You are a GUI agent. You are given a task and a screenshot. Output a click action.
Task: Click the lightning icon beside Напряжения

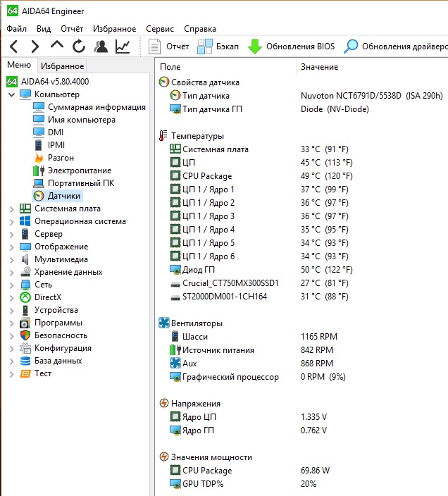[x=163, y=403]
